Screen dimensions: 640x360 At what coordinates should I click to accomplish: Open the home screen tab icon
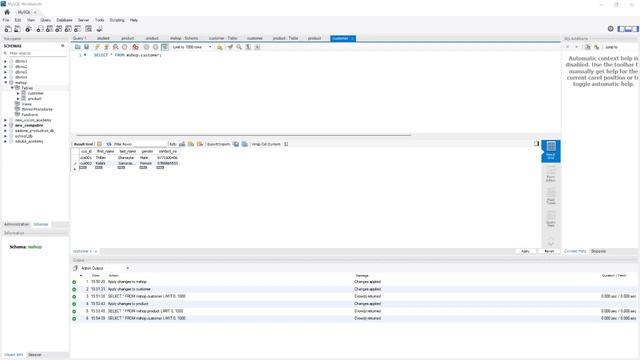click(7, 12)
